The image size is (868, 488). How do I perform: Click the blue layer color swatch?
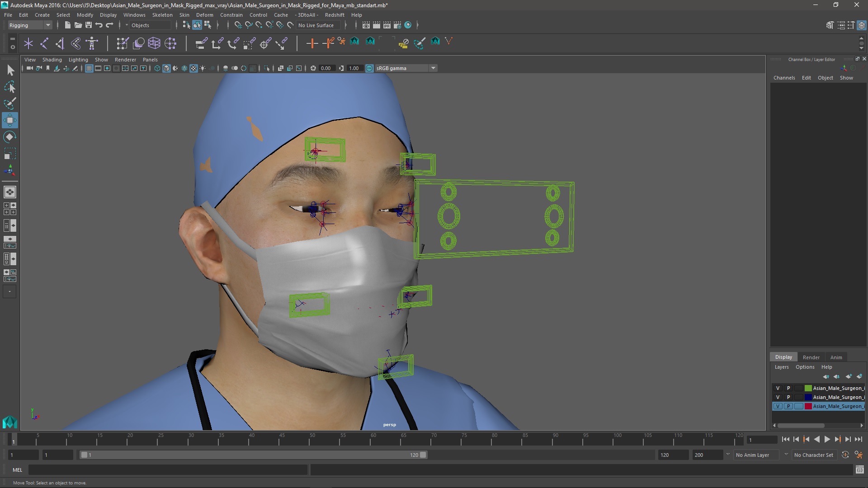[x=808, y=397]
